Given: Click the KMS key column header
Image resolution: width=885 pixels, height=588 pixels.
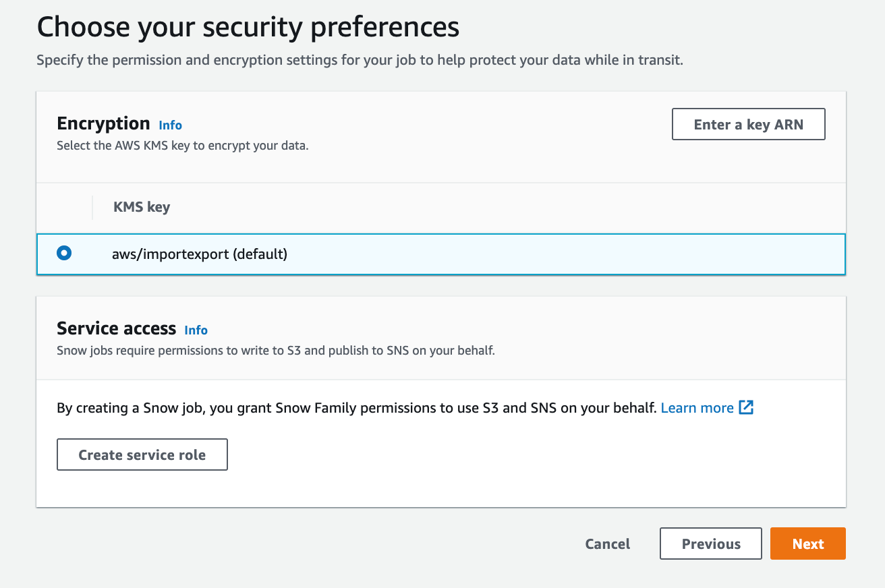Looking at the screenshot, I should (x=142, y=207).
